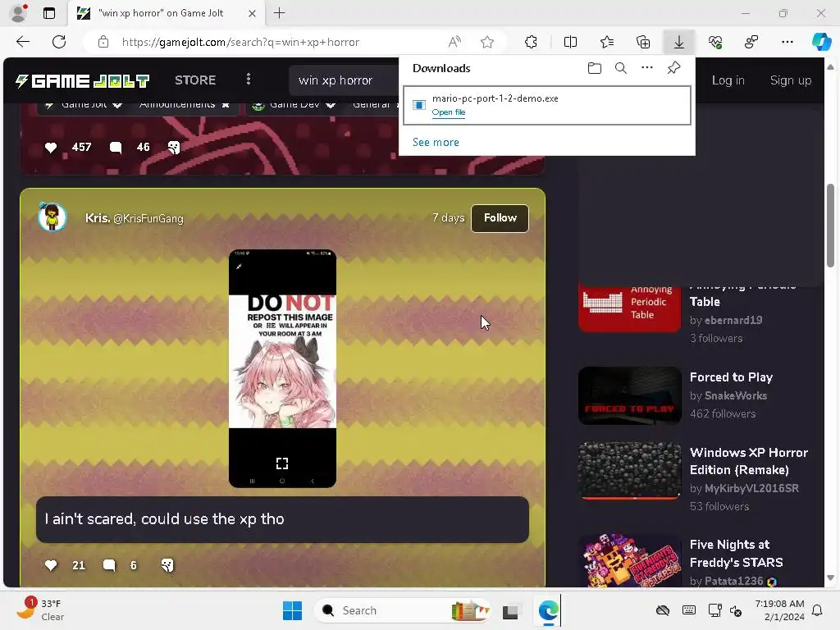Screen dimensions: 840x630
Task: Open Game Jolt home logo
Action: [x=83, y=81]
